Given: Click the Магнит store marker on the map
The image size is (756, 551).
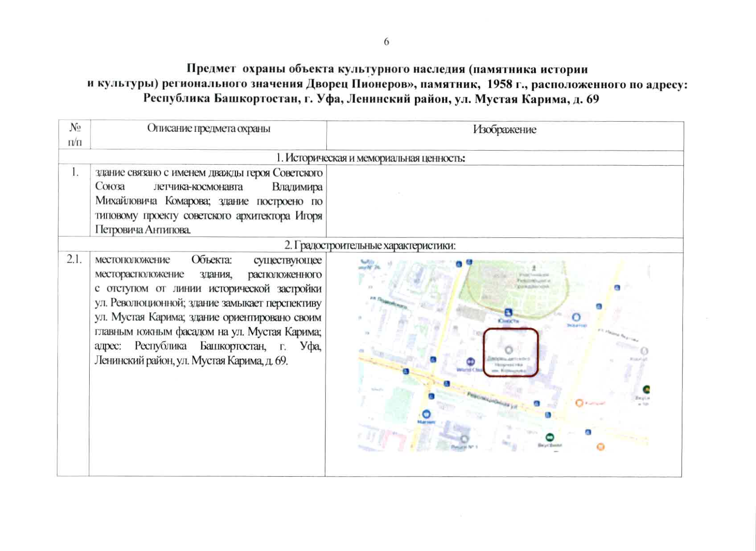Looking at the screenshot, I should coord(426,414).
